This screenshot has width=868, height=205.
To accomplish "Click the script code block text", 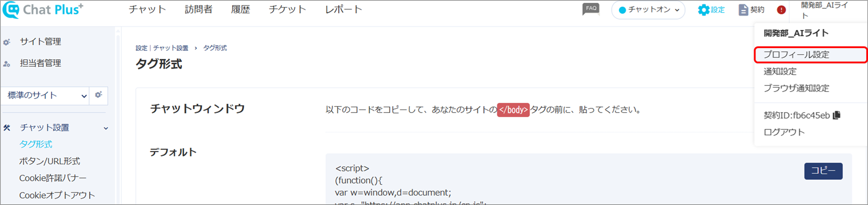I will [411, 186].
